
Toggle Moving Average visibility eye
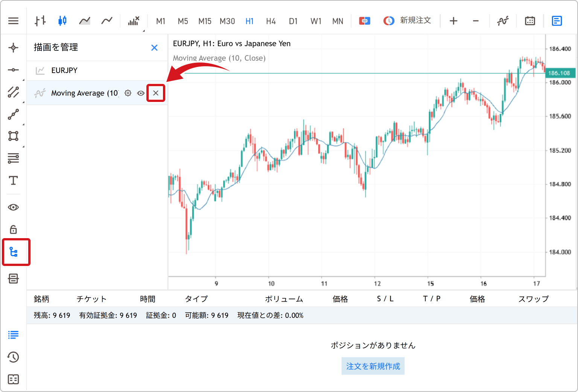pyautogui.click(x=141, y=93)
